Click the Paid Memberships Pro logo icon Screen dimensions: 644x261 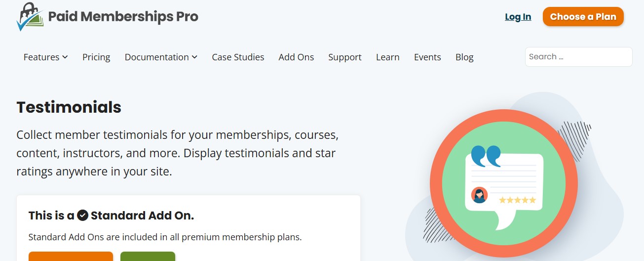[30, 17]
